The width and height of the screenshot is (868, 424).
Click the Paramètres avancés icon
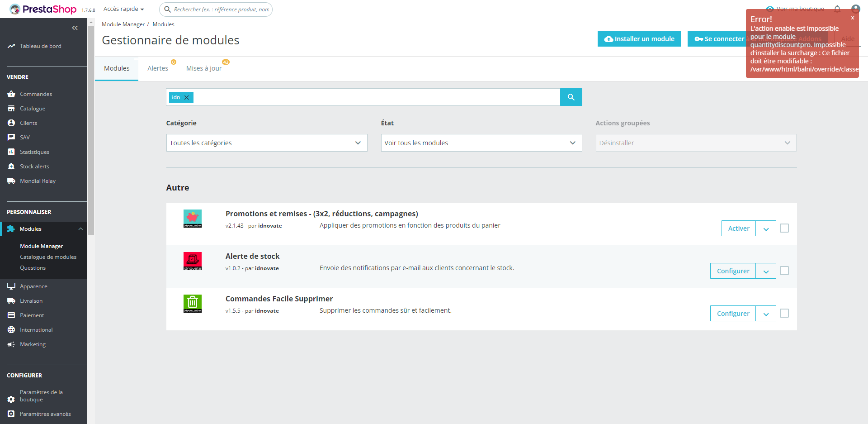[x=11, y=414]
